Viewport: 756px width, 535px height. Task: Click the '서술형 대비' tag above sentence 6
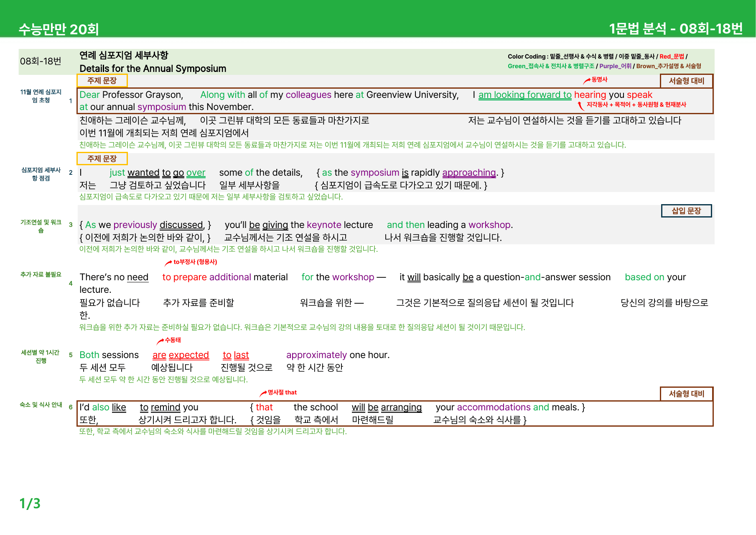[x=687, y=394]
